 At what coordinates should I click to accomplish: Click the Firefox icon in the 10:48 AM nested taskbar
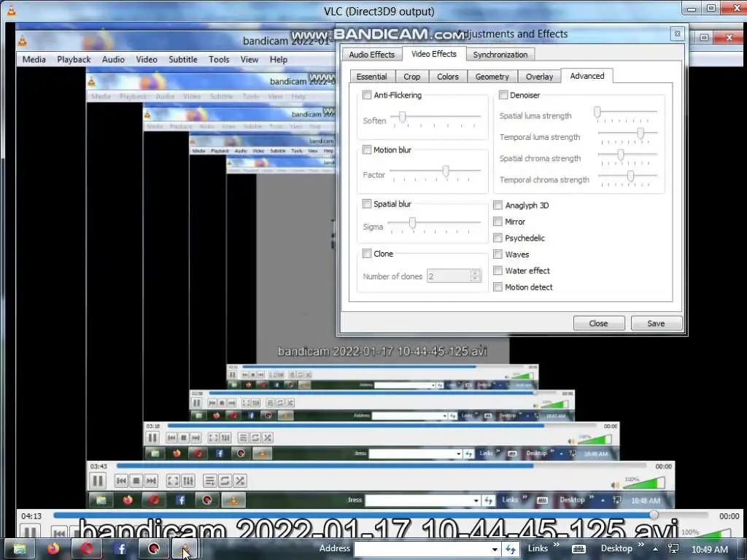[x=128, y=500]
